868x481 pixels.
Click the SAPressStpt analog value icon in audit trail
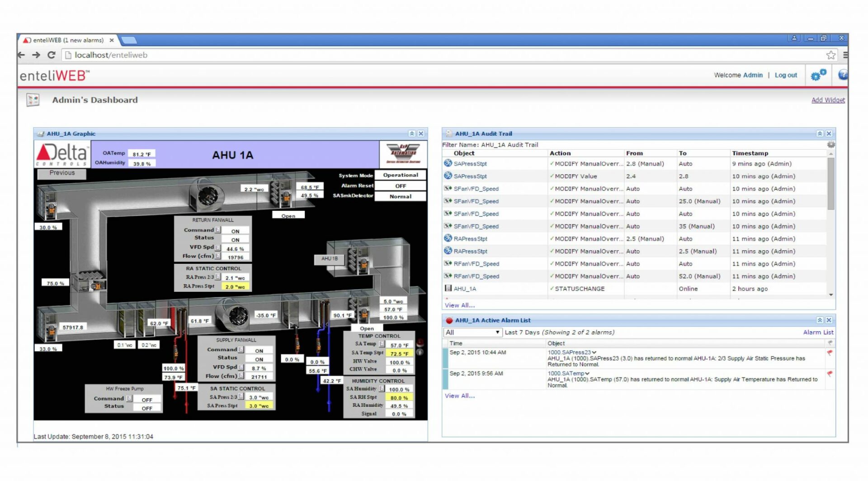pos(448,164)
